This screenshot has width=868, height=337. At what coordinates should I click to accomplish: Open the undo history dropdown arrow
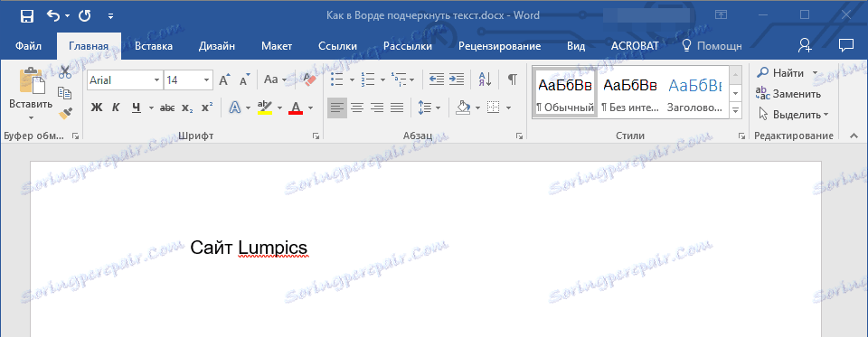click(x=67, y=16)
